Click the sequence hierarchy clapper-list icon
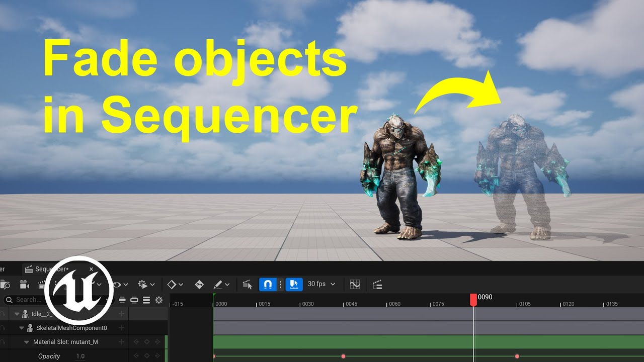The height and width of the screenshot is (362, 644). (377, 285)
